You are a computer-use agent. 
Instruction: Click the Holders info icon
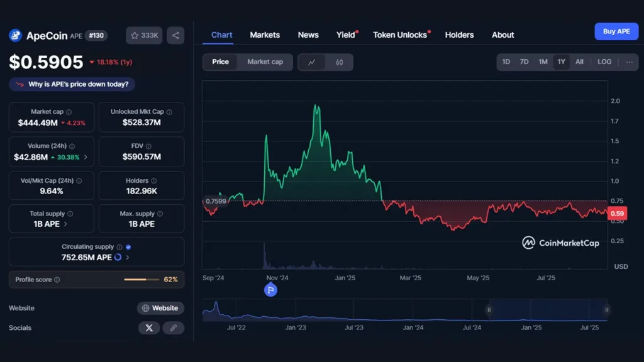click(153, 180)
